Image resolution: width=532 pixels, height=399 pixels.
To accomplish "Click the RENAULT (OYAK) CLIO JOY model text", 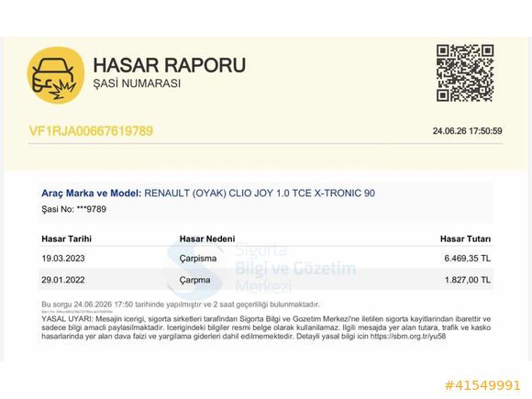I will [x=260, y=193].
